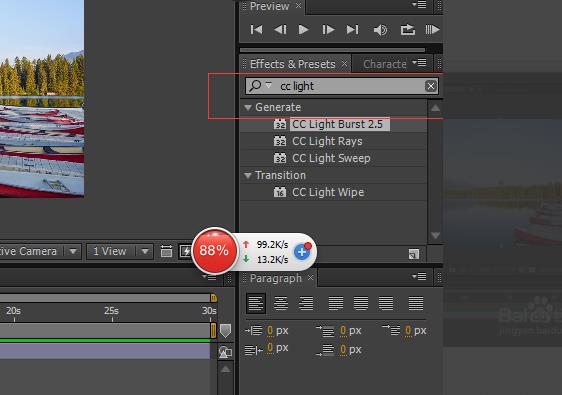The width and height of the screenshot is (562, 395).
Task: Open the Paragraph panel options menu
Action: click(x=419, y=276)
